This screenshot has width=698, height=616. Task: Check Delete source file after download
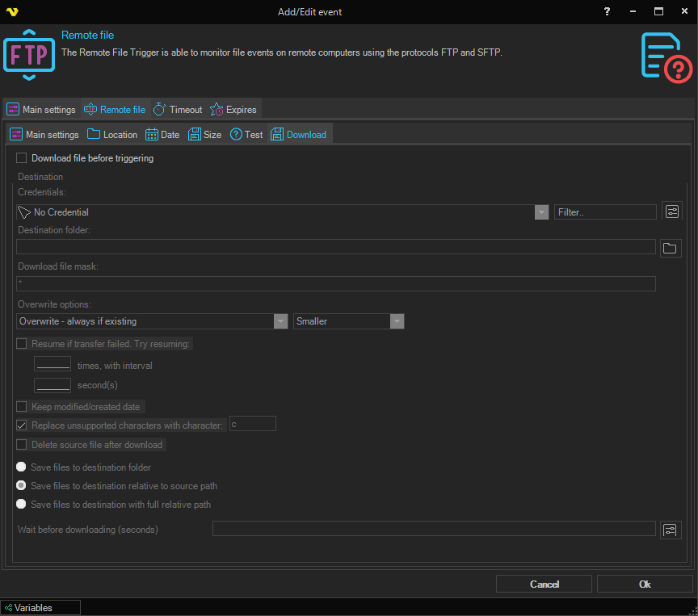pos(22,445)
